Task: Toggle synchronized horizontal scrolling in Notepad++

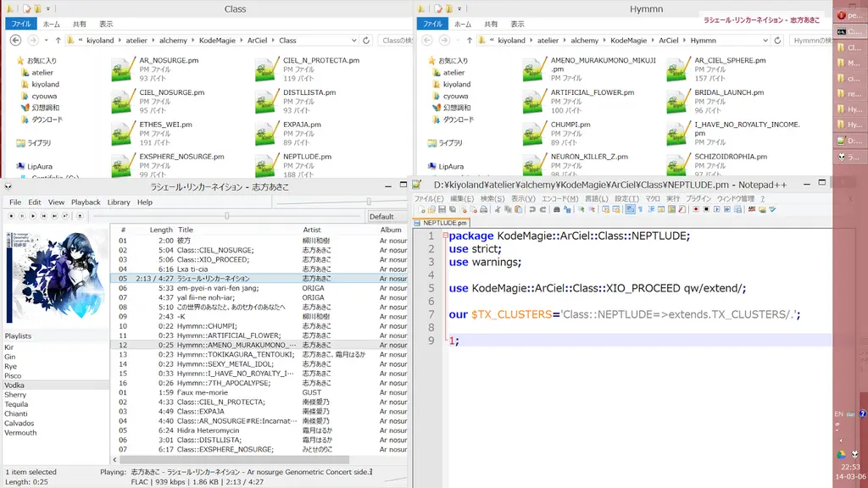Action: (617, 210)
